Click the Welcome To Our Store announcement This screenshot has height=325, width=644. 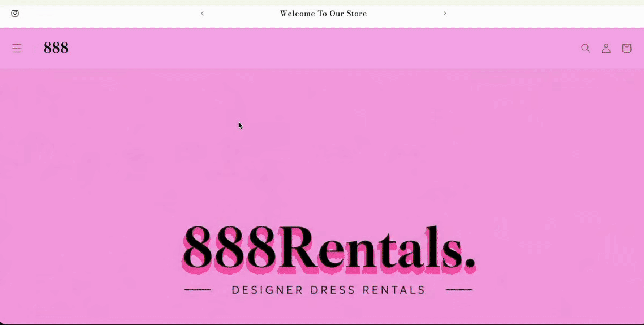pos(323,14)
